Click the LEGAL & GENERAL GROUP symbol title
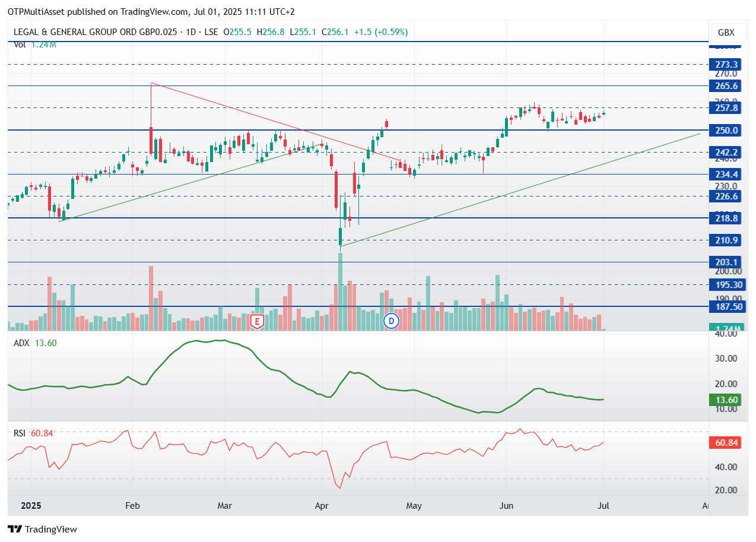Viewport: 756px width, 542px height. click(95, 32)
